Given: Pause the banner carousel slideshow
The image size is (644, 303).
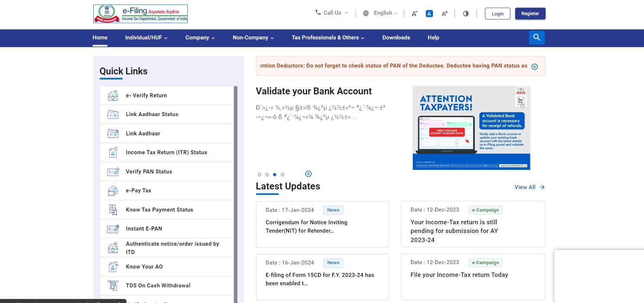Looking at the screenshot, I should tap(308, 174).
